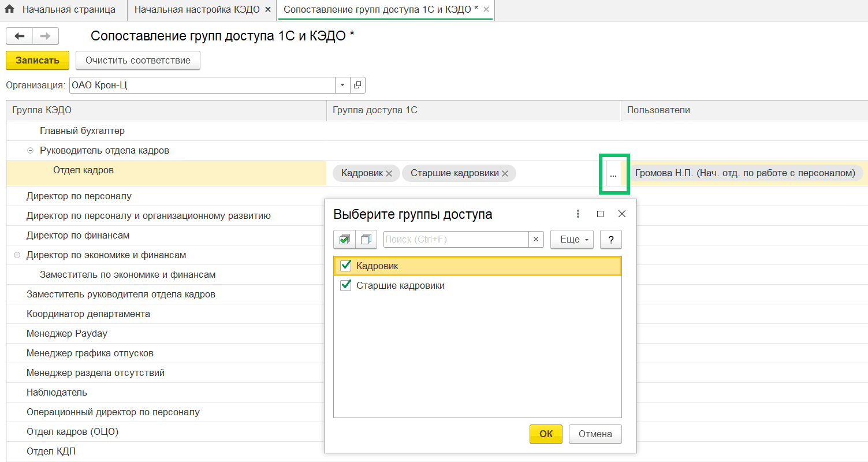Viewport: 868px width, 462px height.
Task: Click the back navigation arrow
Action: (x=19, y=36)
